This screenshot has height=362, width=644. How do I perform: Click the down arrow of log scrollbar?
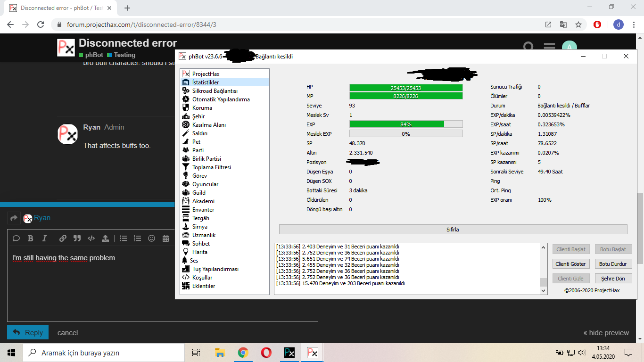[x=544, y=291]
